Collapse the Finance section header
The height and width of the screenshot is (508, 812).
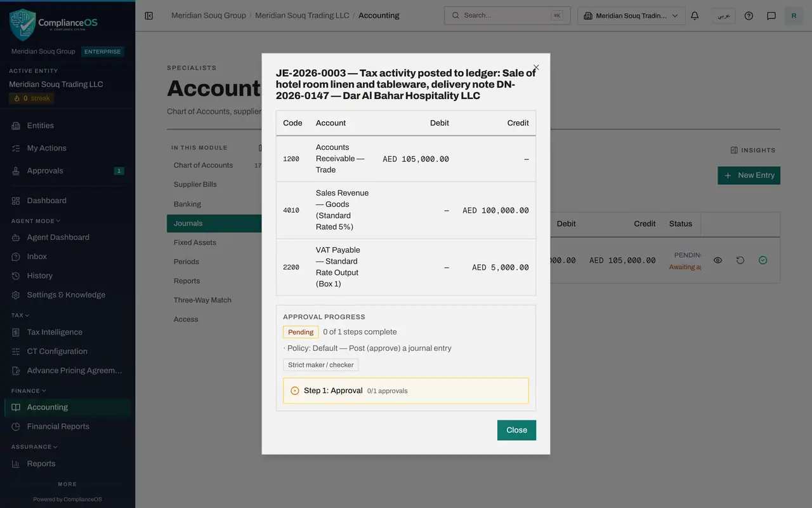(29, 391)
